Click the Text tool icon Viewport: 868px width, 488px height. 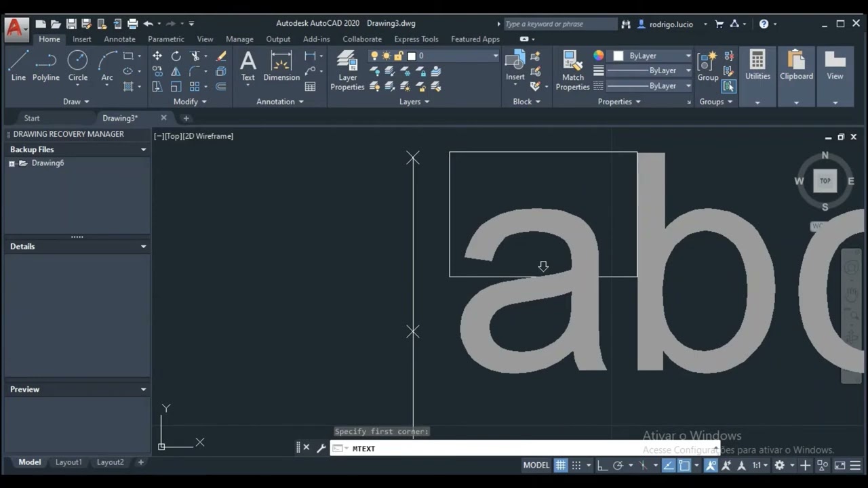[248, 66]
